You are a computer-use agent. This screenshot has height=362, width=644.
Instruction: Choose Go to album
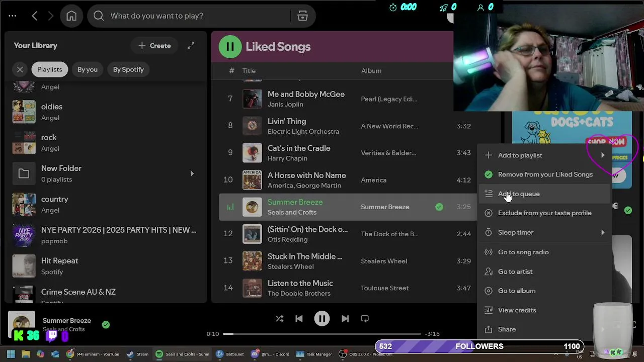click(544, 291)
